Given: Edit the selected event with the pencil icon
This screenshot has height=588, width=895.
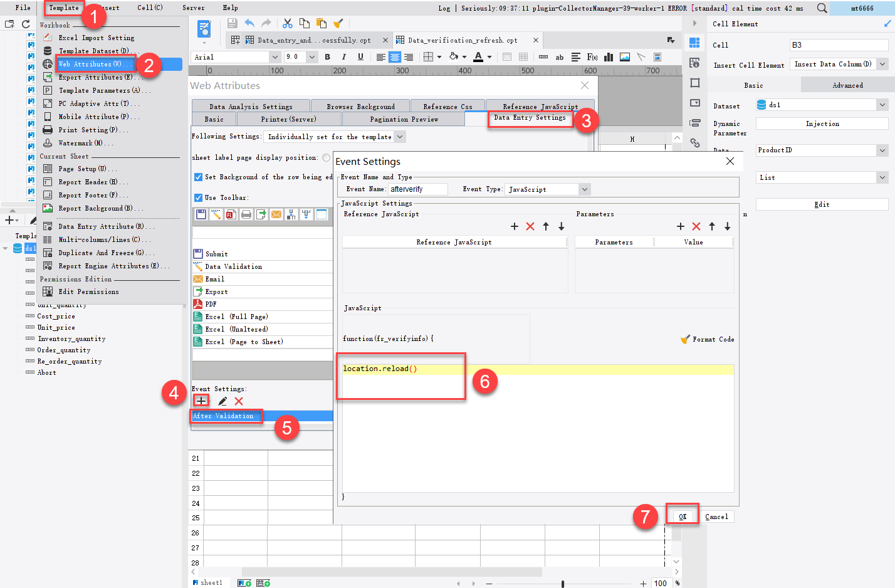Looking at the screenshot, I should (x=222, y=401).
